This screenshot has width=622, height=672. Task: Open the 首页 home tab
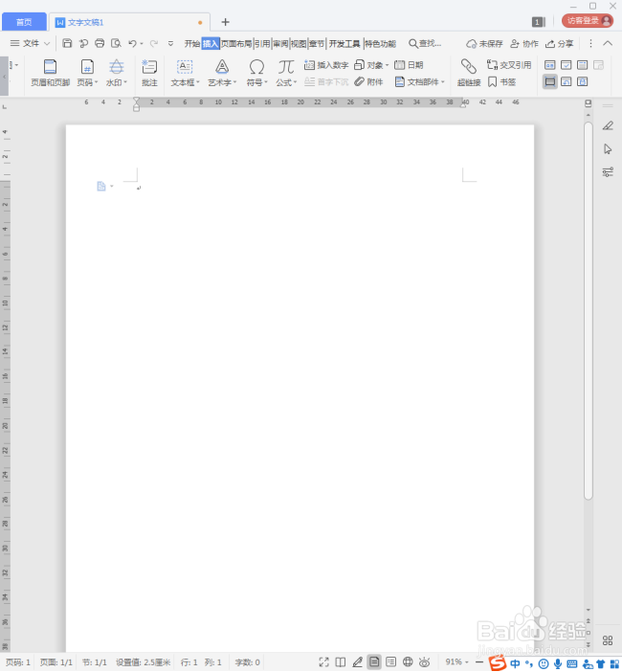(24, 22)
